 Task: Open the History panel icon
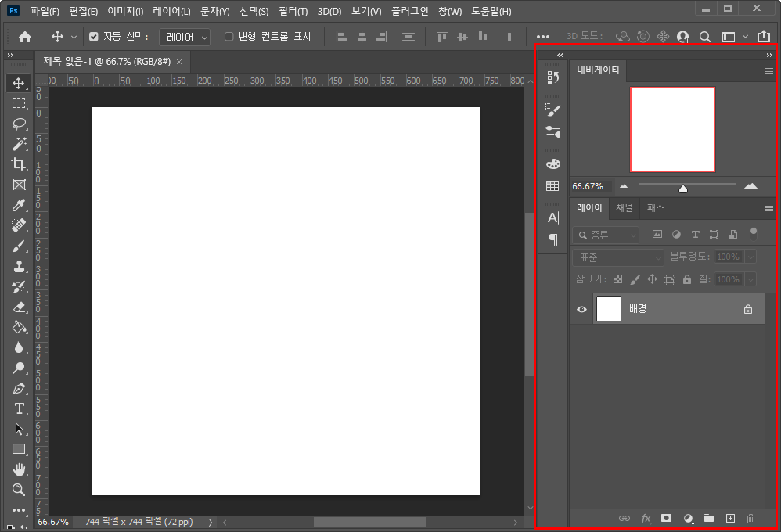552,77
